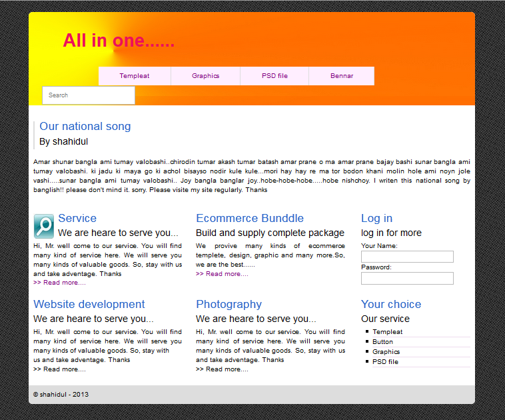Open Read more under Ecommerce Bunddle
This screenshot has width=505, height=420.
(x=223, y=274)
